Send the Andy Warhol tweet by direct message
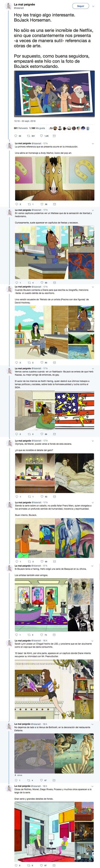The image size is (100, 868). [x=54, y=204]
